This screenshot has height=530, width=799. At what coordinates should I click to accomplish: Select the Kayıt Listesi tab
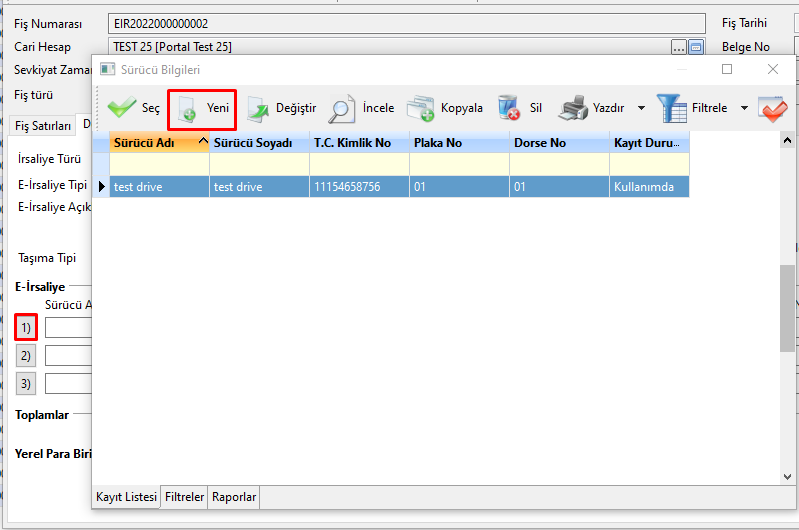(x=126, y=497)
